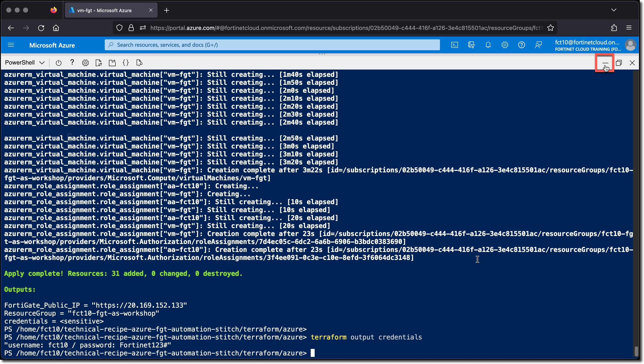This screenshot has width=644, height=364.
Task: Focus the Azure search resources box
Action: (272, 45)
